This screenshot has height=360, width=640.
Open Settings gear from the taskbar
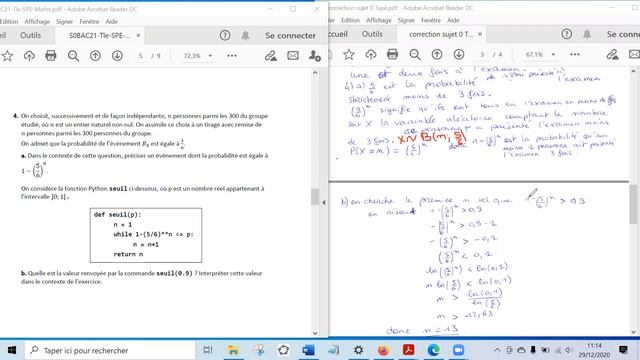coord(358,350)
